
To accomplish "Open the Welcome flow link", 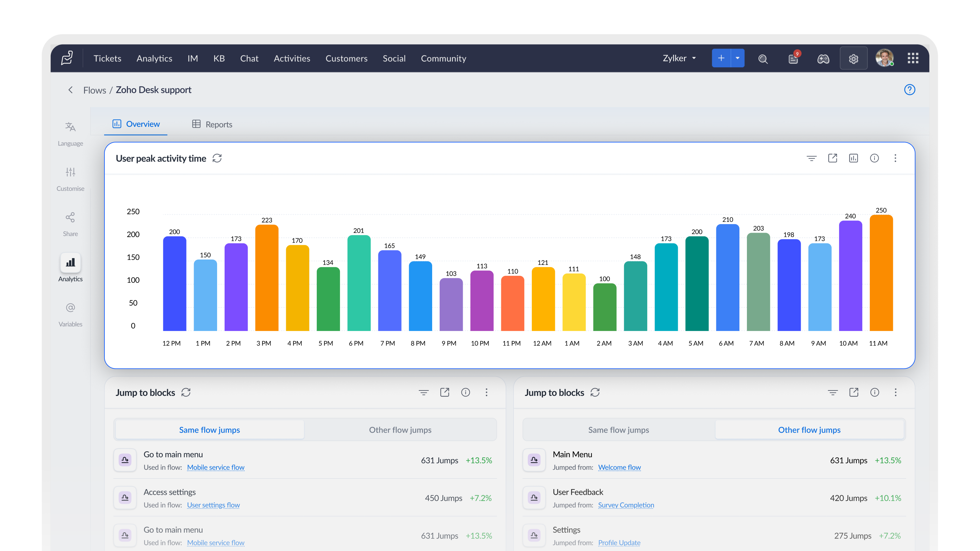I will click(x=619, y=467).
